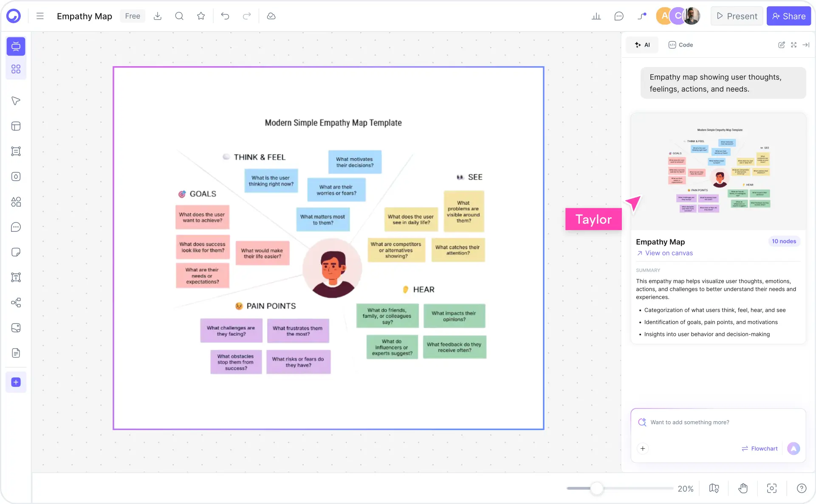Select the image insert tool
The width and height of the screenshot is (816, 504).
pyautogui.click(x=16, y=327)
